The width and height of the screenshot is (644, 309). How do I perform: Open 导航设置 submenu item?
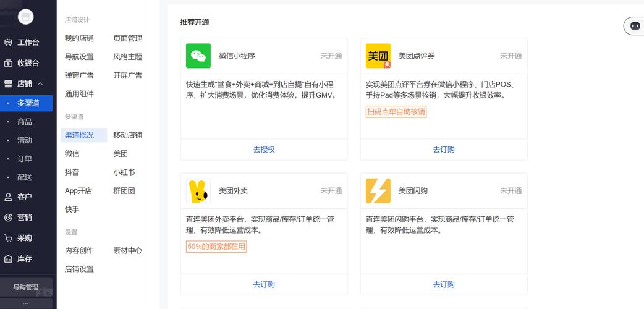pos(79,57)
